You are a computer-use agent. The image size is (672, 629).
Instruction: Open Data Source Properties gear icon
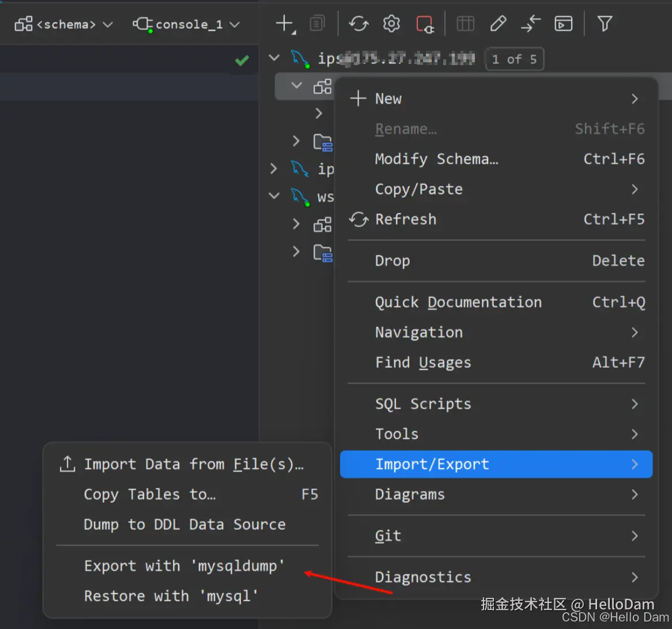(391, 24)
